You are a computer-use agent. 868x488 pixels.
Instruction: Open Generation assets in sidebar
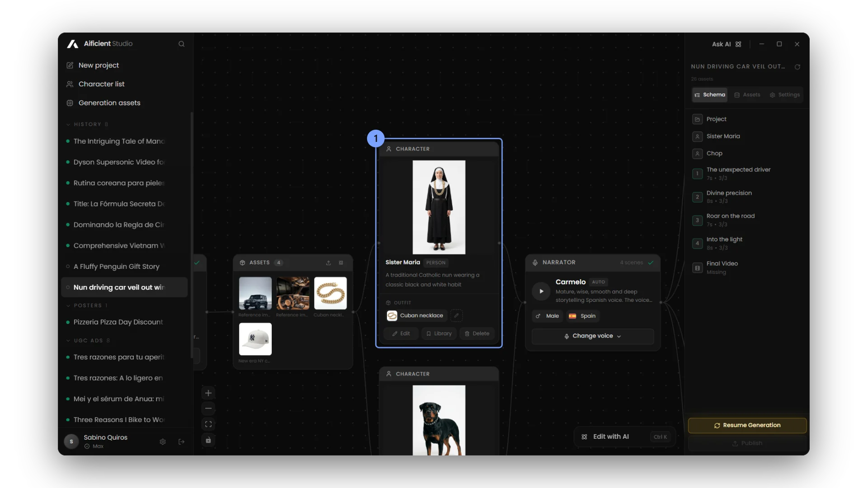pos(109,103)
